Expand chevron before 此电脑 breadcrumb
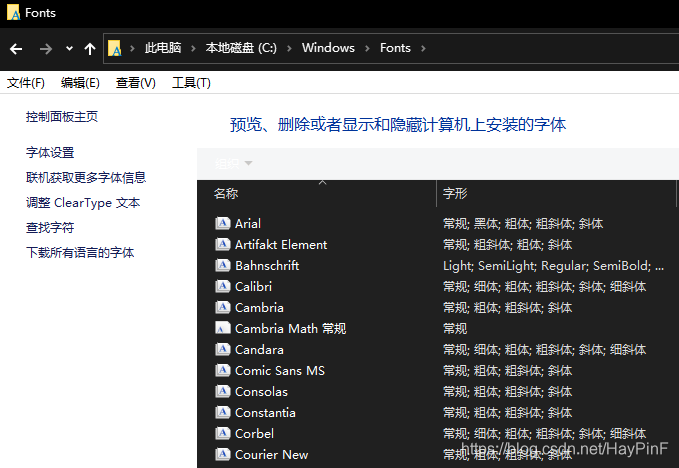This screenshot has height=468, width=679. (132, 48)
